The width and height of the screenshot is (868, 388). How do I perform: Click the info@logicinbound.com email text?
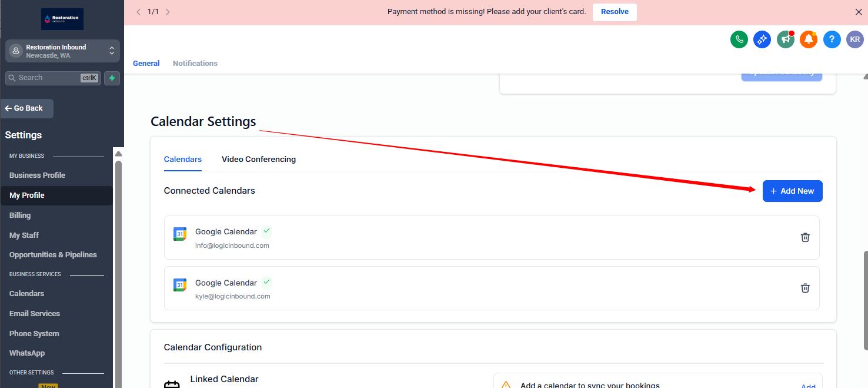coord(232,246)
